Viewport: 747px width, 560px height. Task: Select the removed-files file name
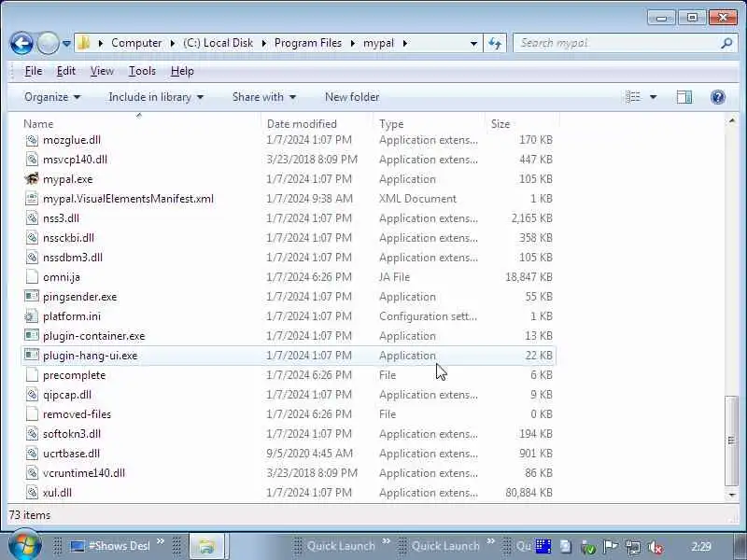coord(77,414)
